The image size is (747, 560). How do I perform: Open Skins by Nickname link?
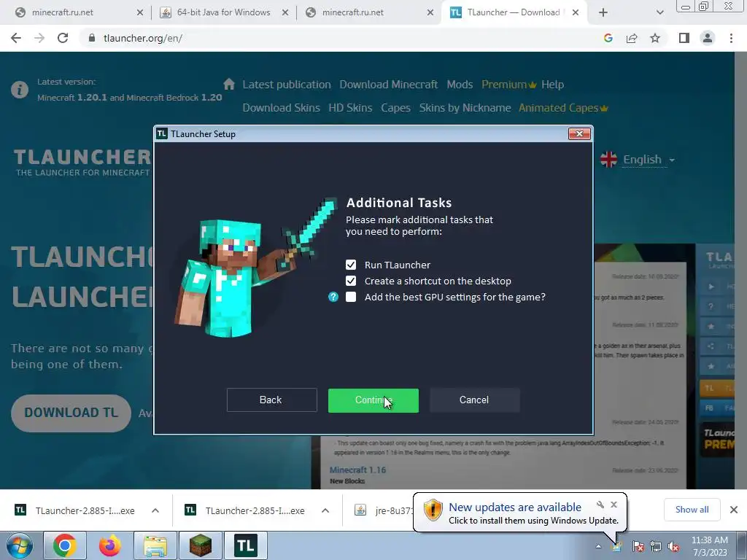tap(465, 108)
